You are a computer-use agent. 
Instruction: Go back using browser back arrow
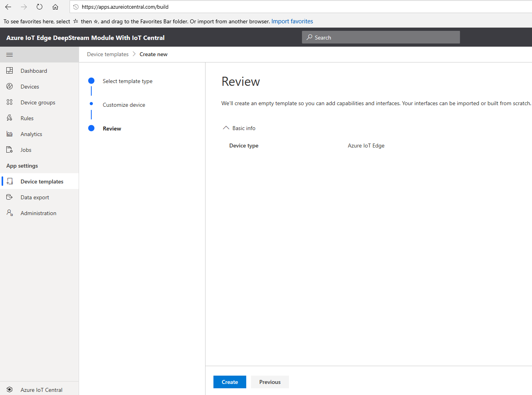click(x=8, y=7)
